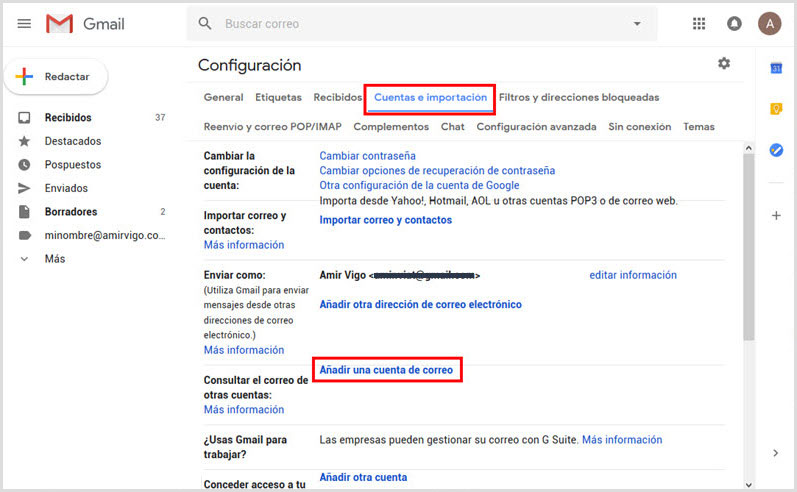
Task: Click the Recibidos inbox icon
Action: 24,117
